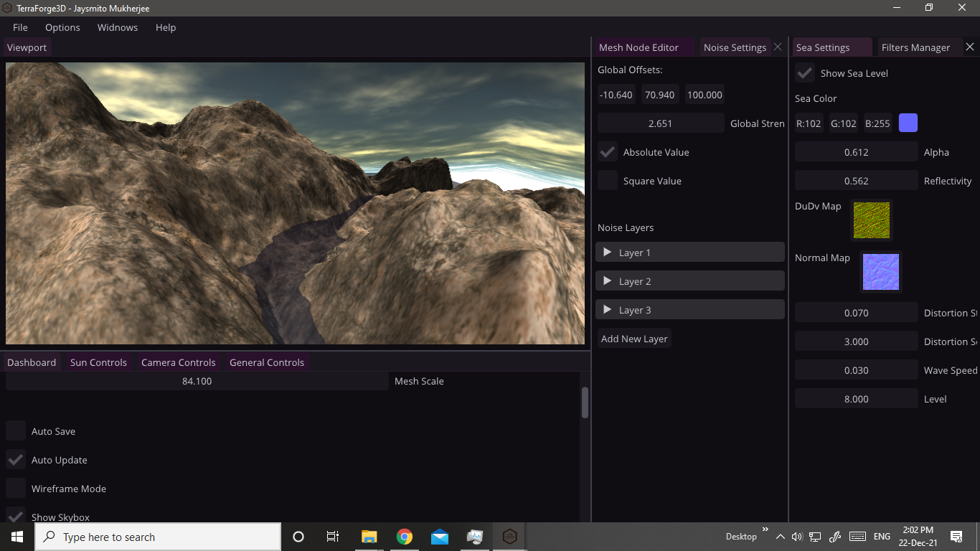Open Task View from the taskbar
The image size is (980, 551).
click(333, 537)
